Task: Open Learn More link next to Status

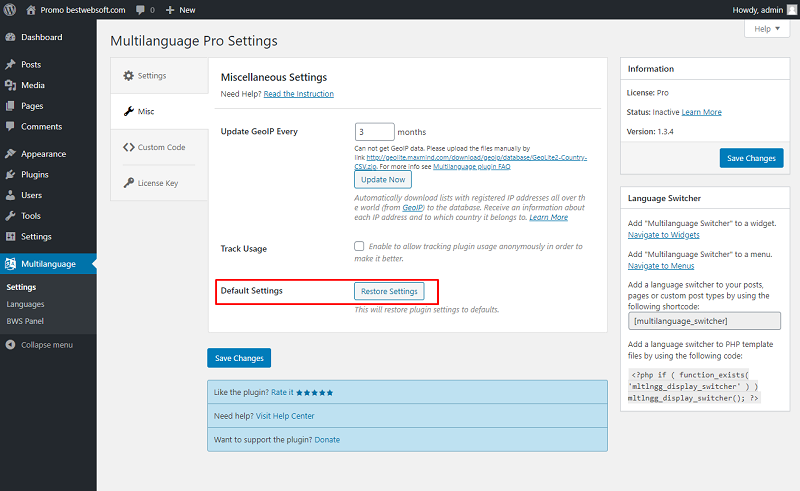Action: click(x=702, y=112)
